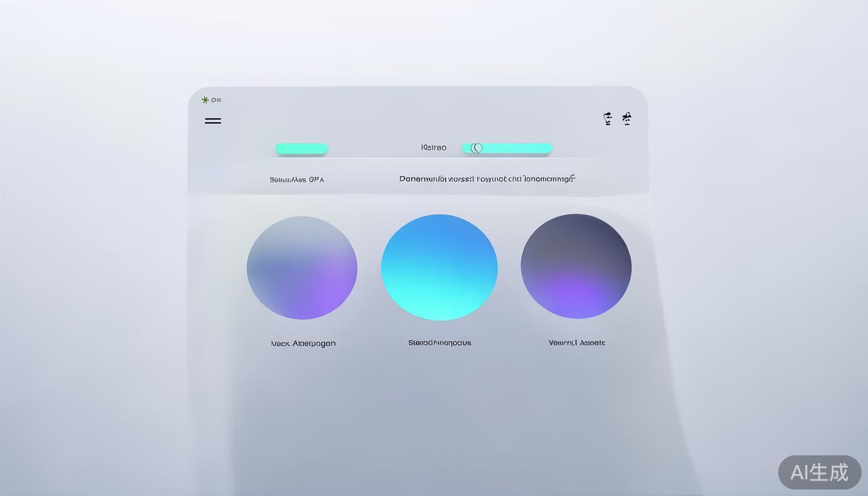Click the green star logo icon
Screen dimensions: 868x496
coord(205,100)
